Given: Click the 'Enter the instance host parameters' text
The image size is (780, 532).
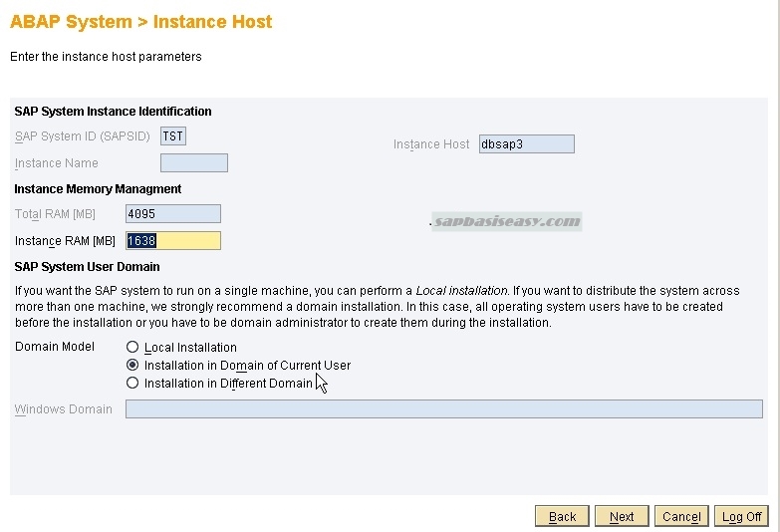Looking at the screenshot, I should point(106,57).
